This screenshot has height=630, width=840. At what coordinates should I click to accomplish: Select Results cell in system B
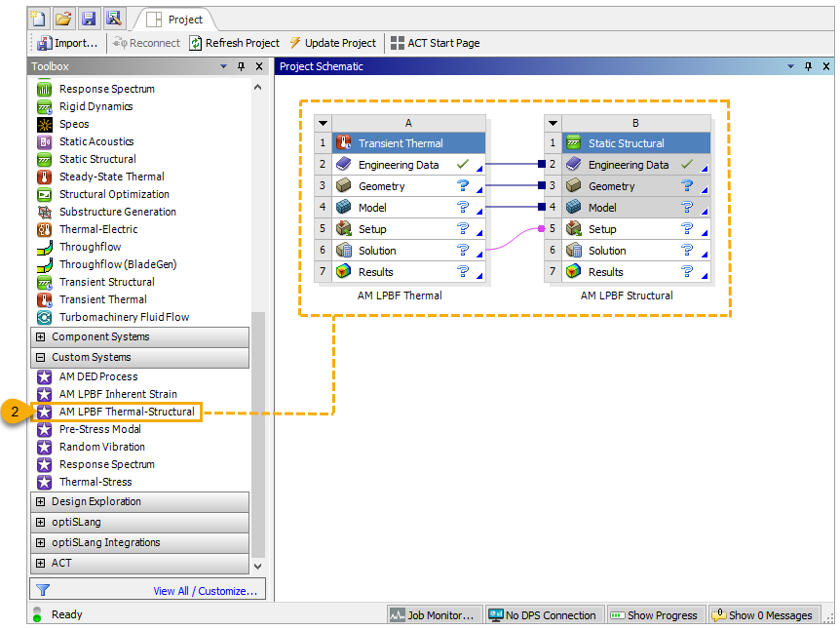click(636, 272)
